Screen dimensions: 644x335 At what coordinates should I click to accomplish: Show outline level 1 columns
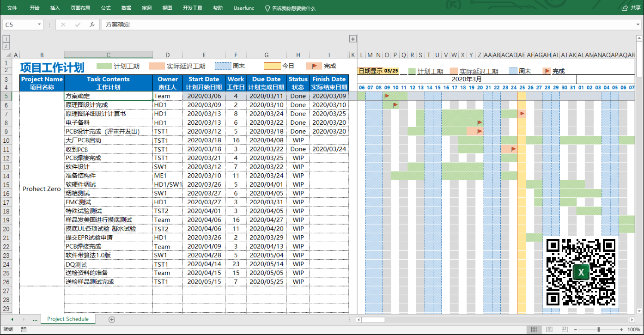click(6, 39)
